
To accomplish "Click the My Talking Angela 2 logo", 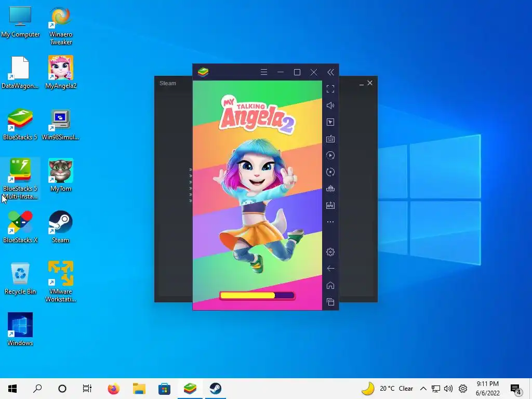I will point(257,115).
